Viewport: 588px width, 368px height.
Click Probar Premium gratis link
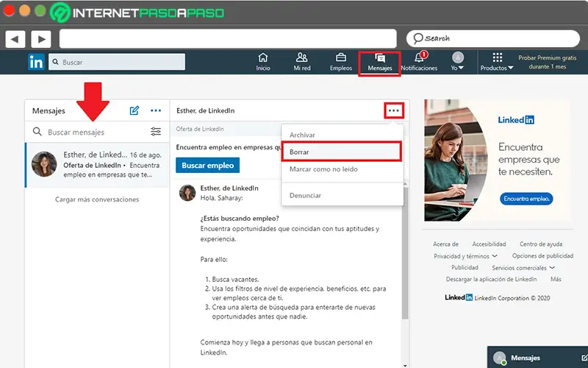tap(548, 63)
